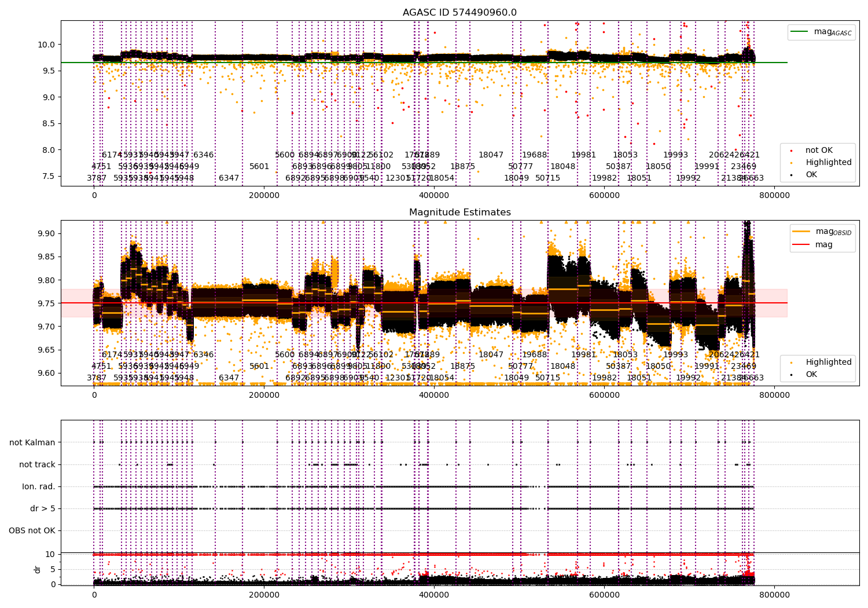Viewport: 868px width, 608px height.
Task: Click obsid label 19993 in top plot
Action: tap(675, 155)
